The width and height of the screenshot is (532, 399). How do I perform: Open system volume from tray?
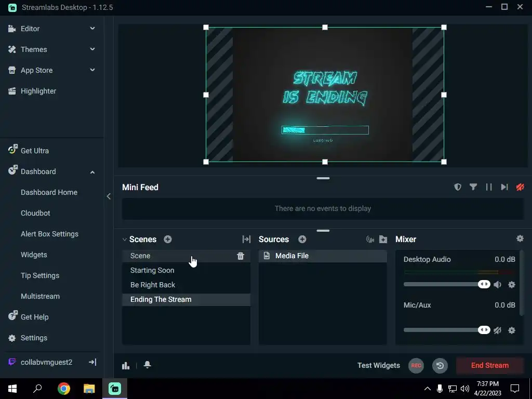[x=465, y=389]
